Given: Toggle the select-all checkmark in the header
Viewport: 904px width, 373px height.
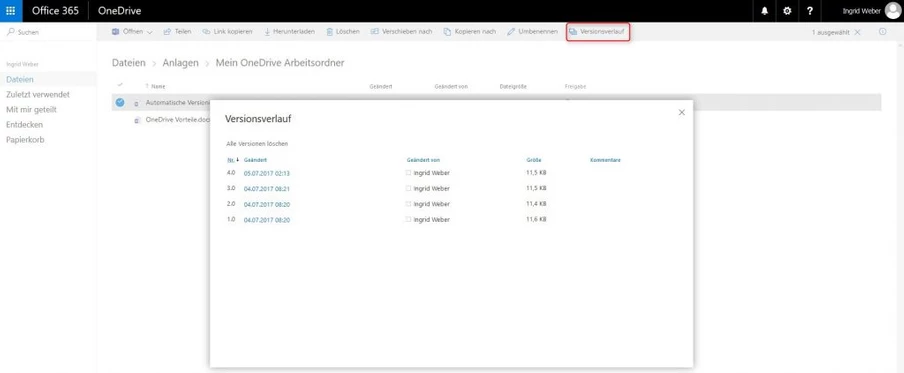Looking at the screenshot, I should coord(120,85).
